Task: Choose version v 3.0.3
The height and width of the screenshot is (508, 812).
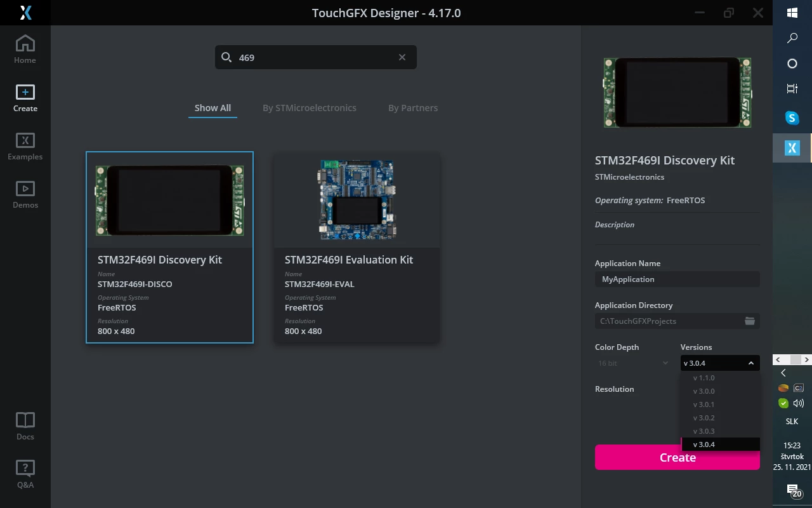Action: coord(720,431)
